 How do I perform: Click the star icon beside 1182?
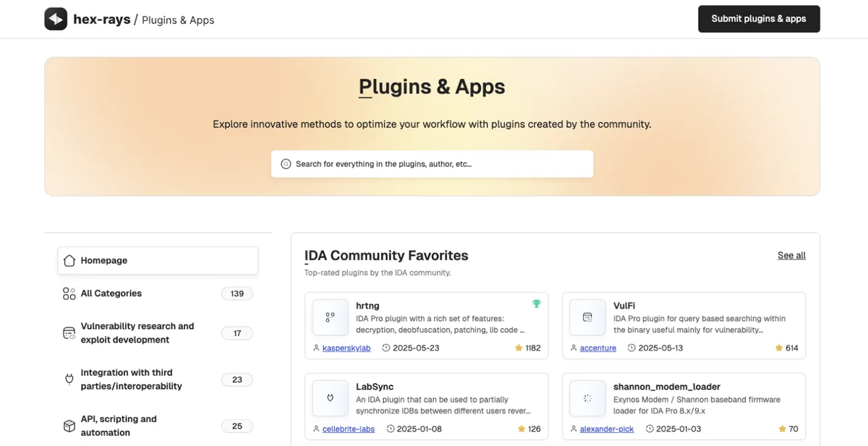(x=519, y=348)
